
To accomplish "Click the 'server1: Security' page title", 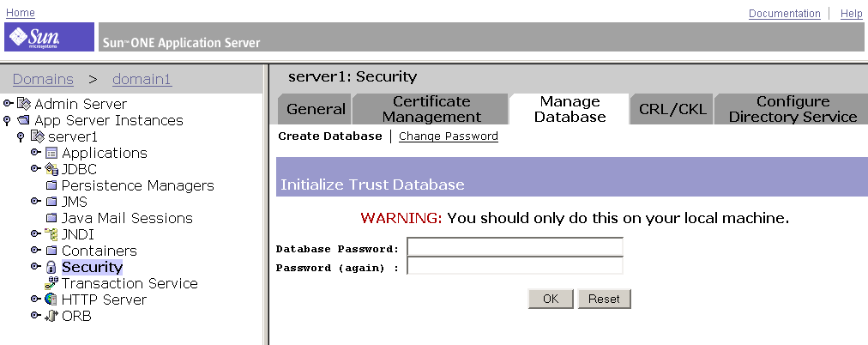I will click(352, 76).
